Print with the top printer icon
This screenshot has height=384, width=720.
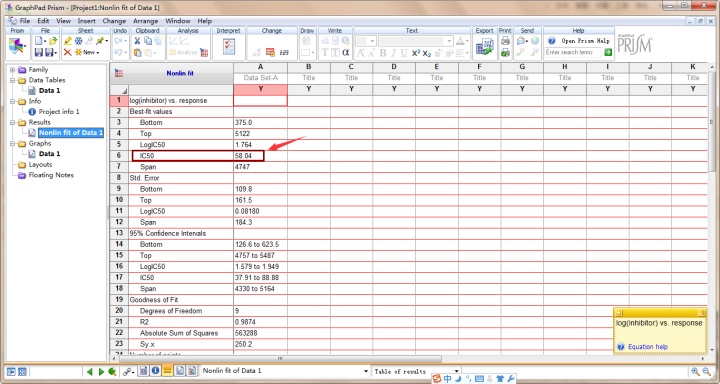[505, 41]
